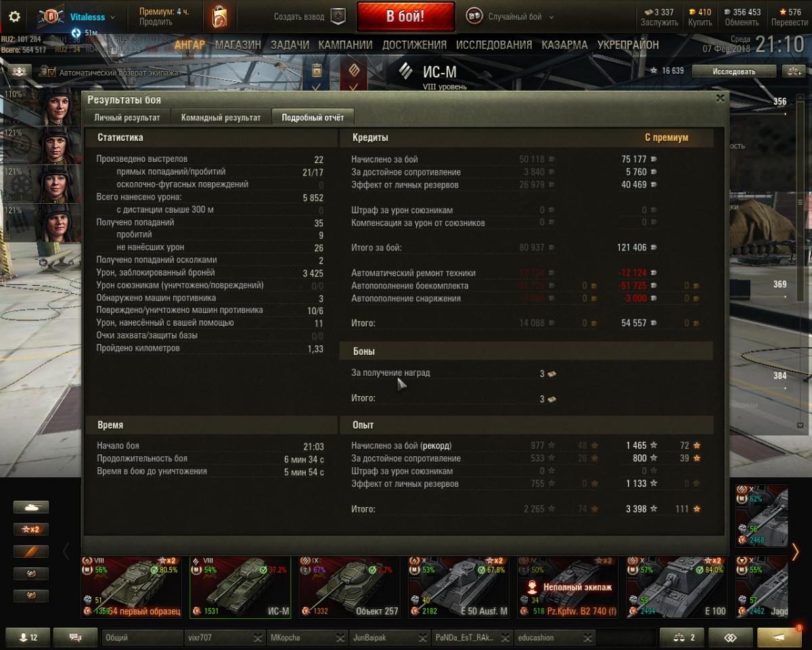Open the premium shop bag icon

(219, 17)
